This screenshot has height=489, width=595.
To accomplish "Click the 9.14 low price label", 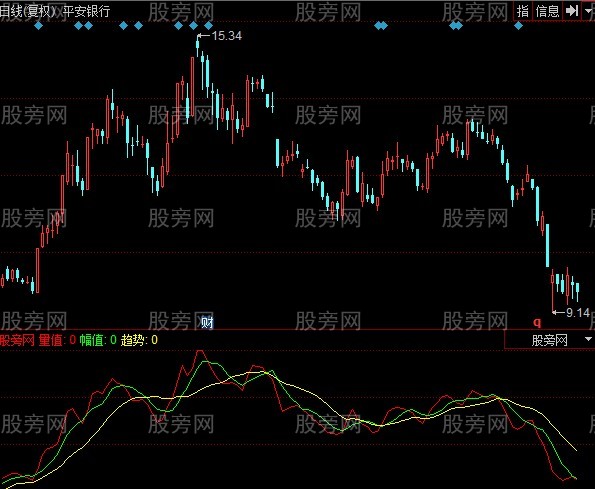I will pyautogui.click(x=578, y=313).
